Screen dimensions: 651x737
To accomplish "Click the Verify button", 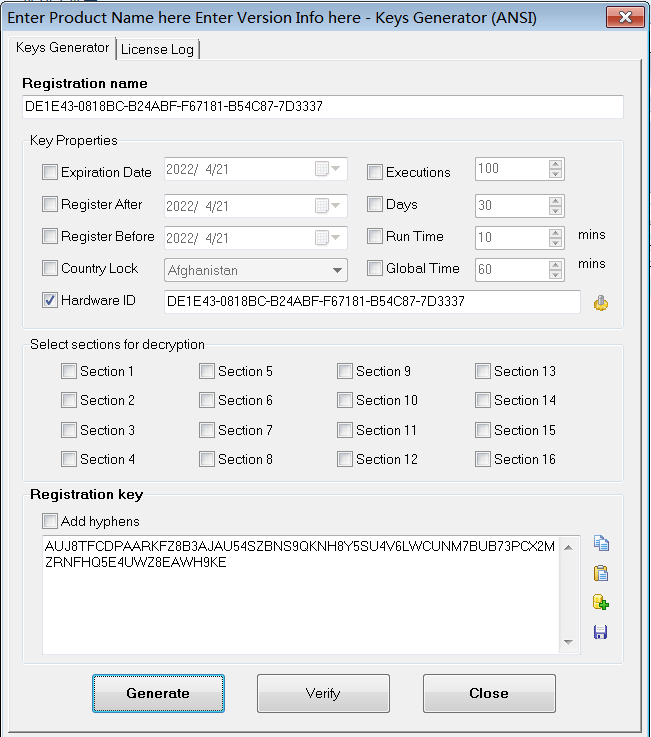I will [x=323, y=693].
